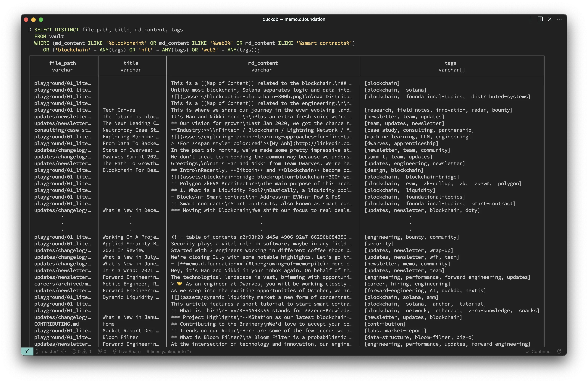
Task: Open the forwarded ports indicator
Action: coord(102,351)
